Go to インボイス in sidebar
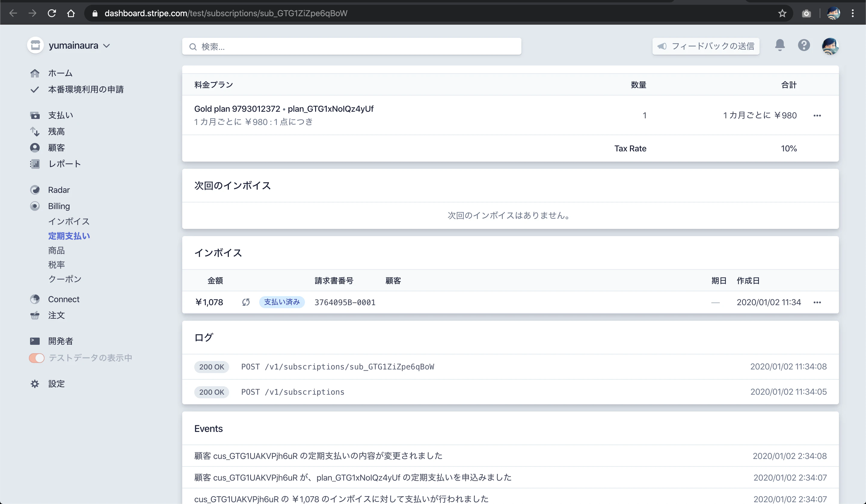This screenshot has height=504, width=866. [x=69, y=221]
